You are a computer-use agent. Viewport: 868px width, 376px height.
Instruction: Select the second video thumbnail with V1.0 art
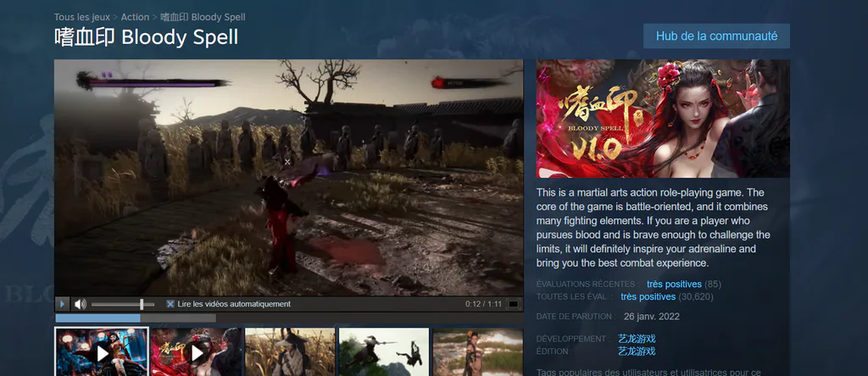(x=196, y=352)
